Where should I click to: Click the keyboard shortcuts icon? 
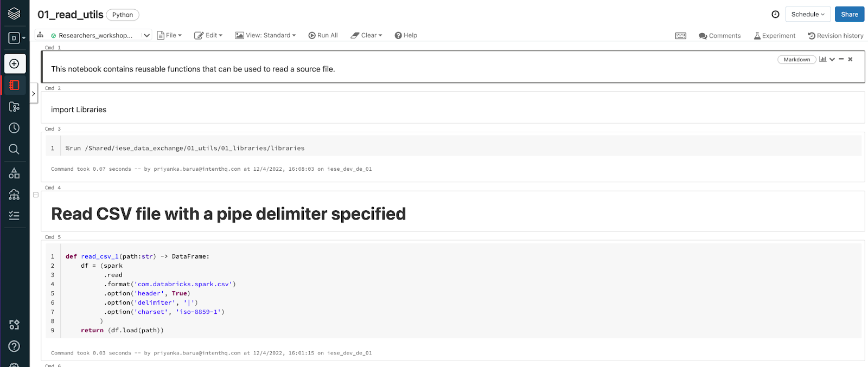pos(680,36)
